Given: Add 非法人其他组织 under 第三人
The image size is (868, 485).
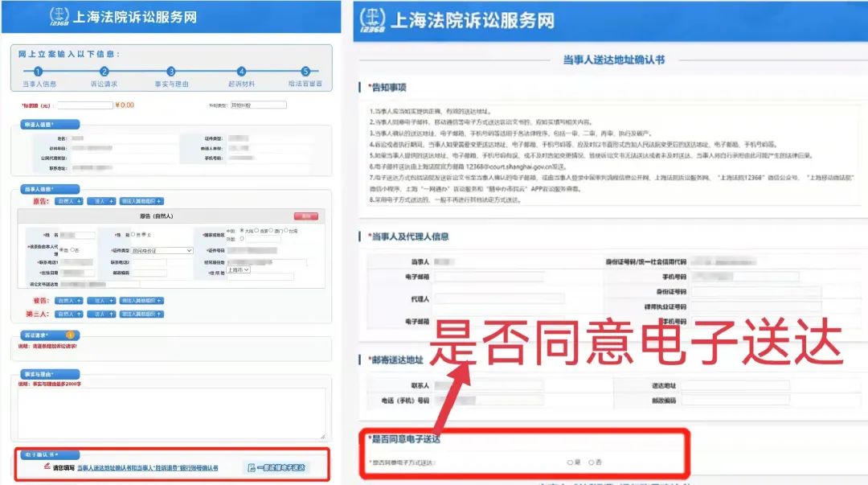Looking at the screenshot, I should pos(141,314).
